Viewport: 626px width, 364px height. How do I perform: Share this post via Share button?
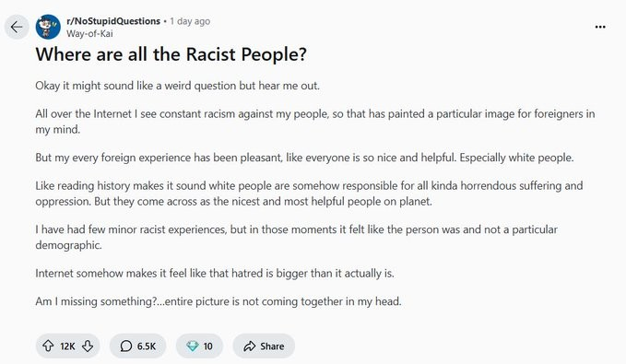264,346
